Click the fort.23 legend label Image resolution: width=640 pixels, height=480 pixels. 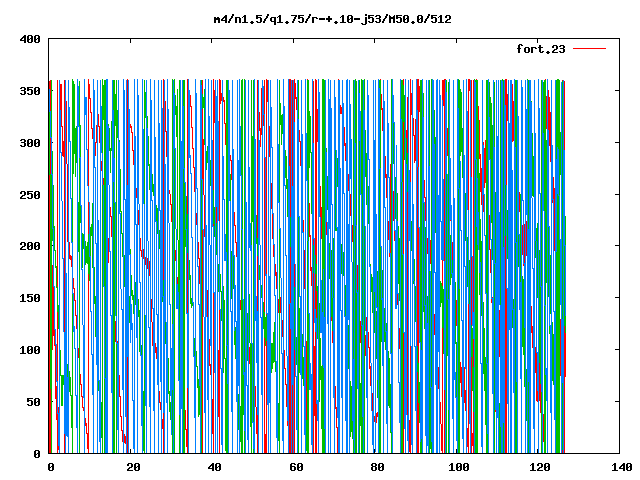click(x=541, y=49)
